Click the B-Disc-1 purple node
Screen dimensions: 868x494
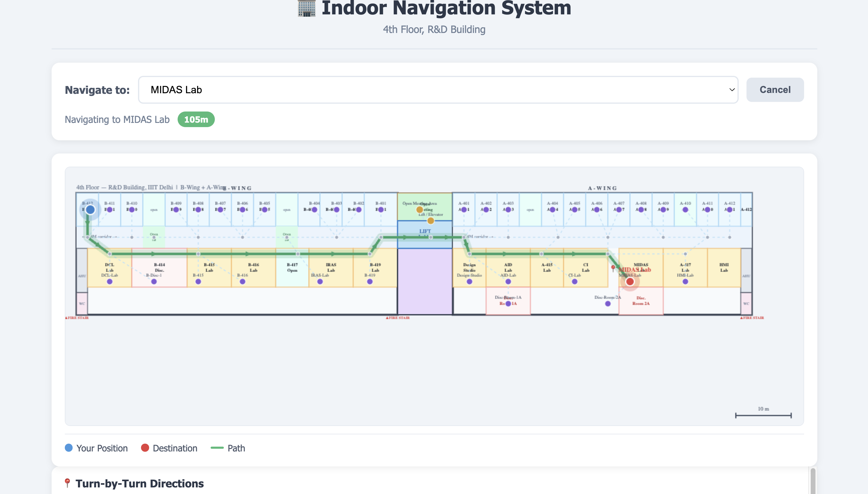point(154,281)
